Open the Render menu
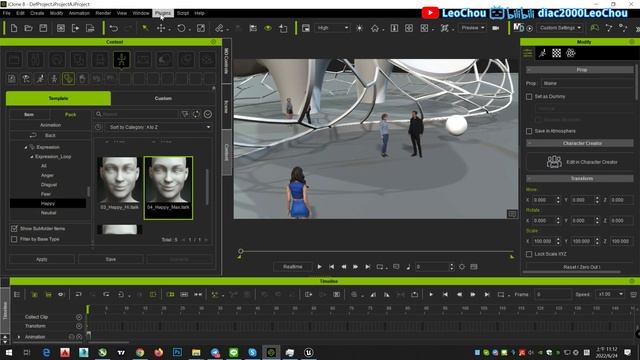The image size is (640, 360). [x=103, y=13]
